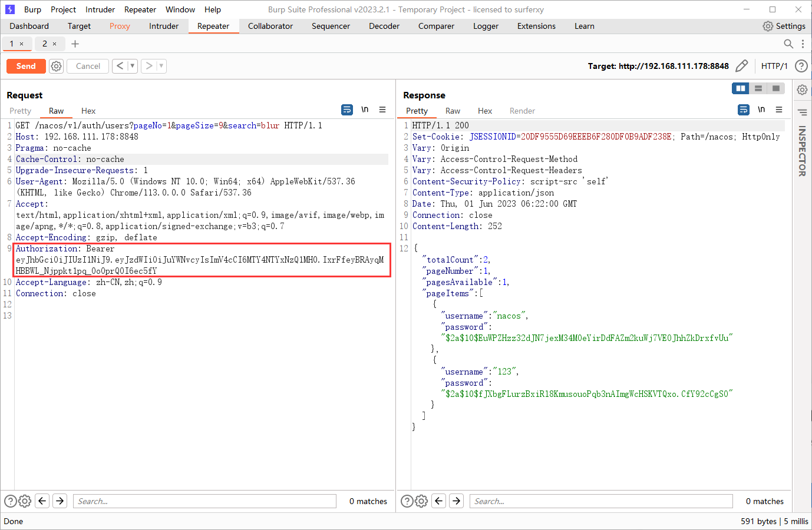The image size is (812, 530).
Task: Go forward to next request in history
Action: 148,66
